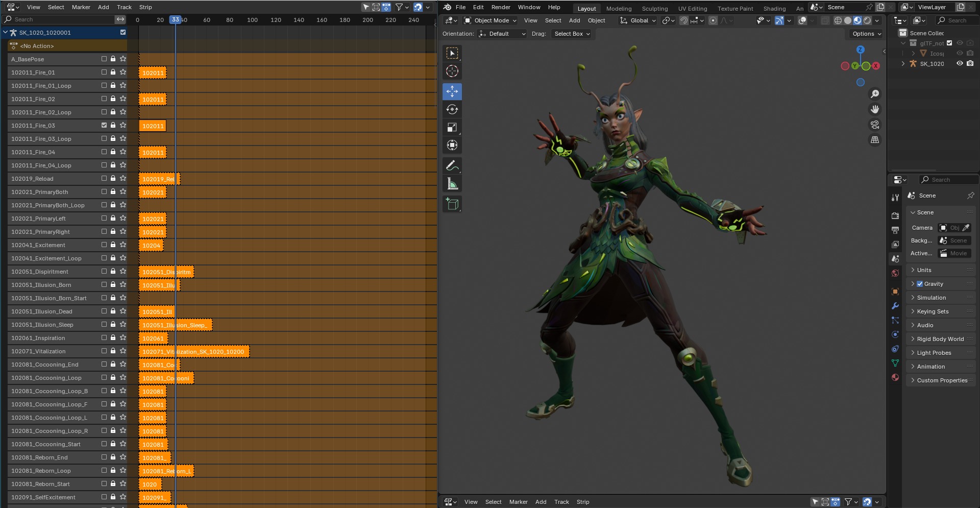This screenshot has height=508, width=980.
Task: Switch to the UV Editing workspace tab
Action: 692,9
